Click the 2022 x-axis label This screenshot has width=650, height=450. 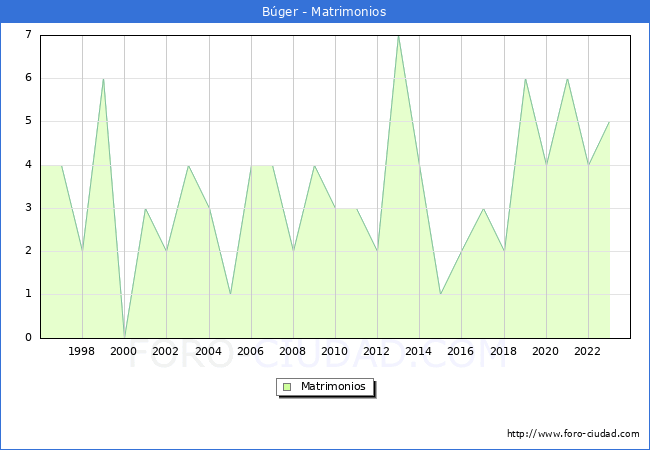pyautogui.click(x=588, y=351)
